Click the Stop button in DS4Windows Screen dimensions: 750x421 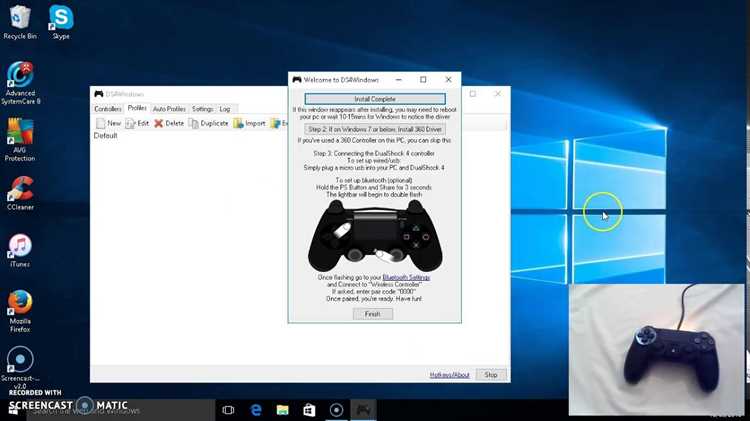[x=491, y=375]
